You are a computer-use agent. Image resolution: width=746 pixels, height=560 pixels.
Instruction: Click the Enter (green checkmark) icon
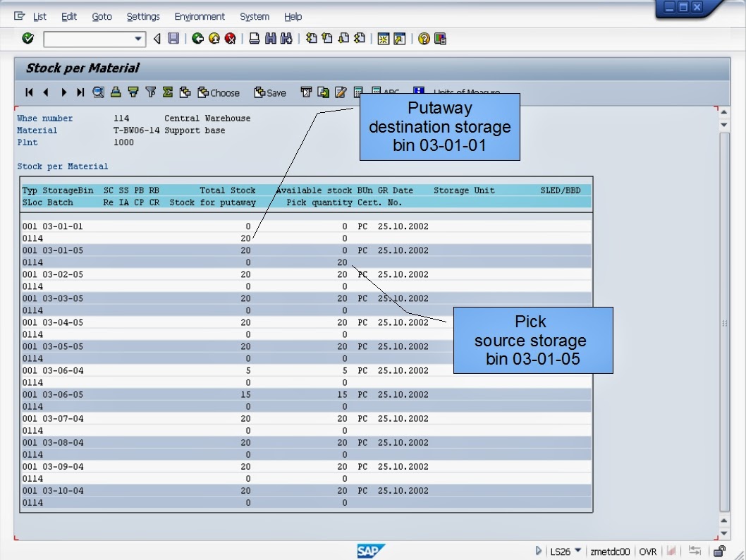(26, 39)
